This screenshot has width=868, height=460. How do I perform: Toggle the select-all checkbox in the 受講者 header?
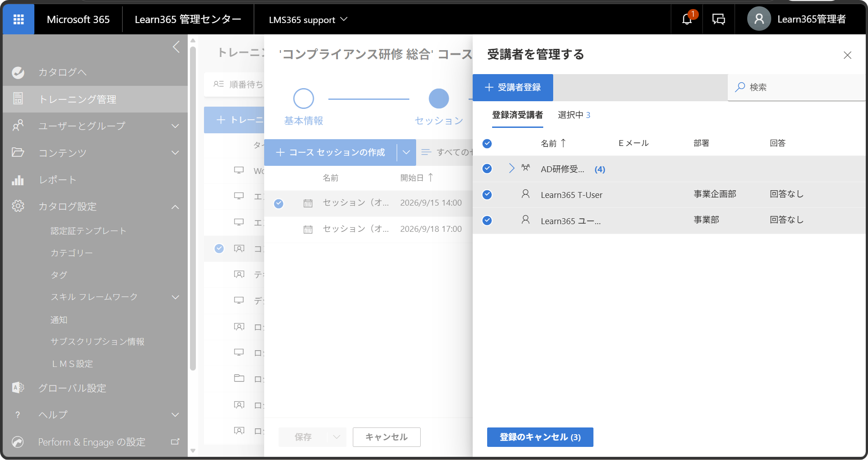click(487, 144)
